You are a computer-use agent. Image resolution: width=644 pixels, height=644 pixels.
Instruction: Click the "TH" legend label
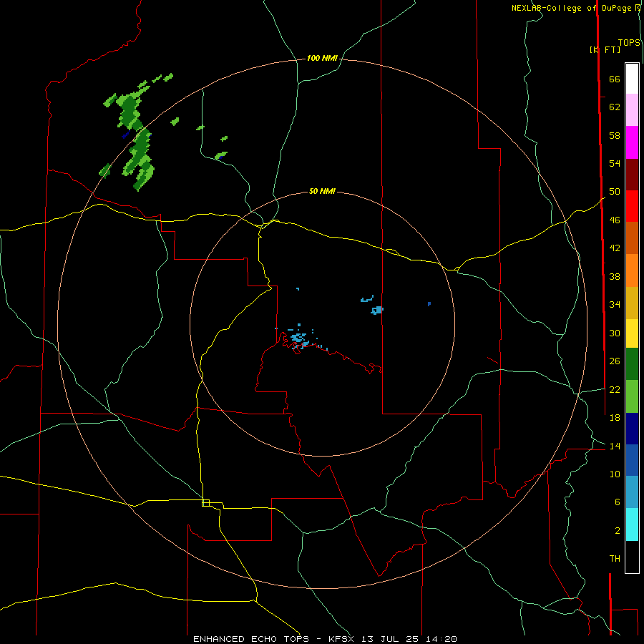coord(615,559)
